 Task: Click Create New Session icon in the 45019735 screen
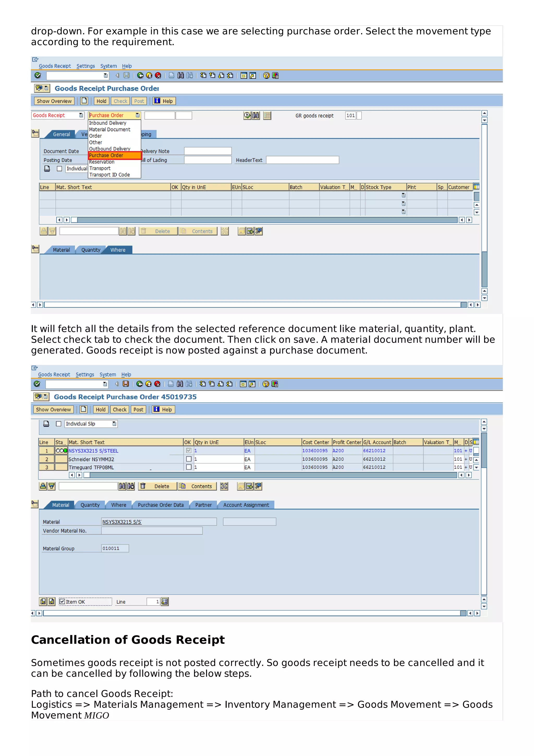pos(243,384)
